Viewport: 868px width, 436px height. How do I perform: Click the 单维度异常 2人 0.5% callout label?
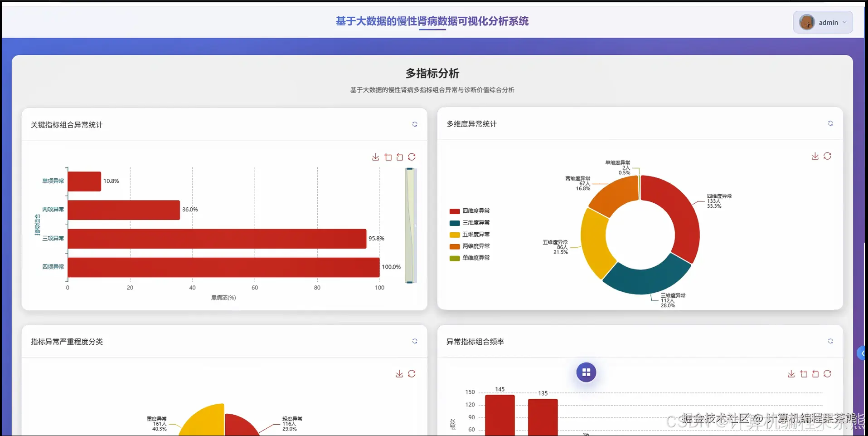tap(618, 167)
